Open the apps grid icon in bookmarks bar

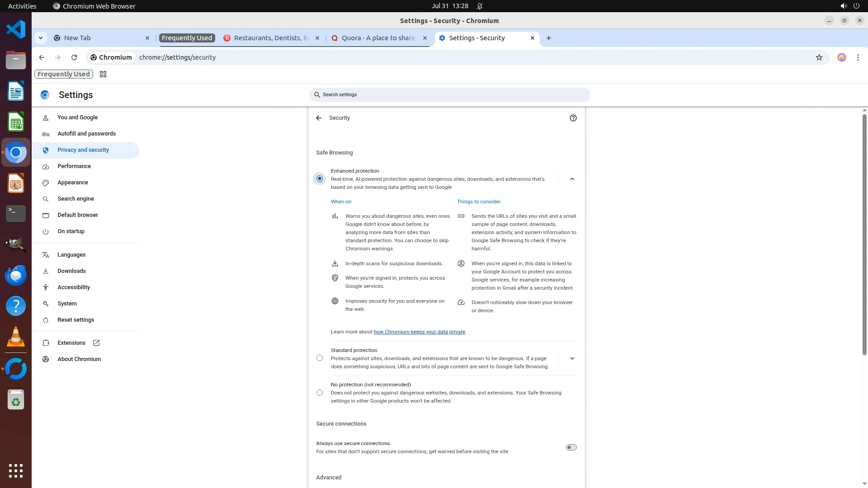click(x=103, y=74)
